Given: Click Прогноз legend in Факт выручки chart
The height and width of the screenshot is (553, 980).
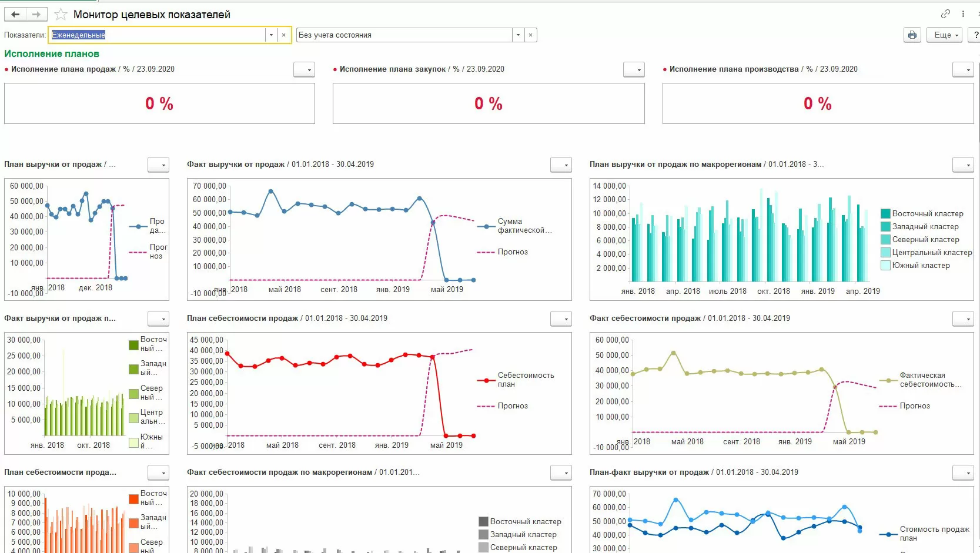Looking at the screenshot, I should click(503, 252).
